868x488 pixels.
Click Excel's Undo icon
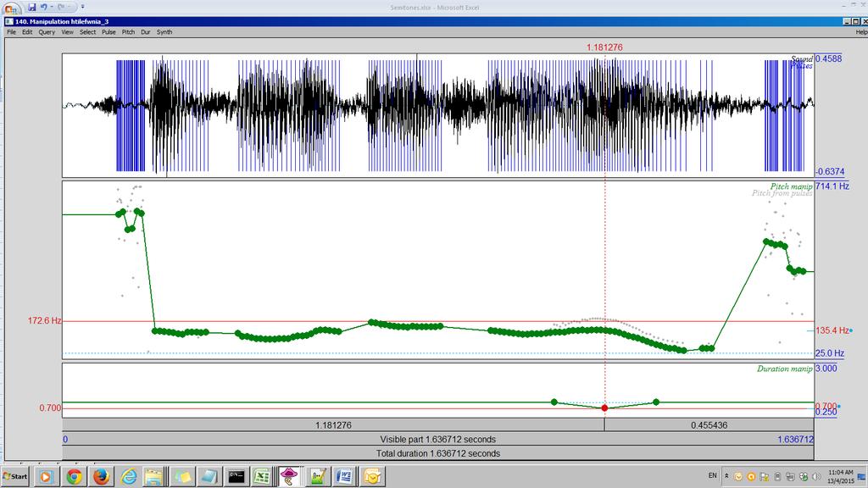tap(44, 7)
